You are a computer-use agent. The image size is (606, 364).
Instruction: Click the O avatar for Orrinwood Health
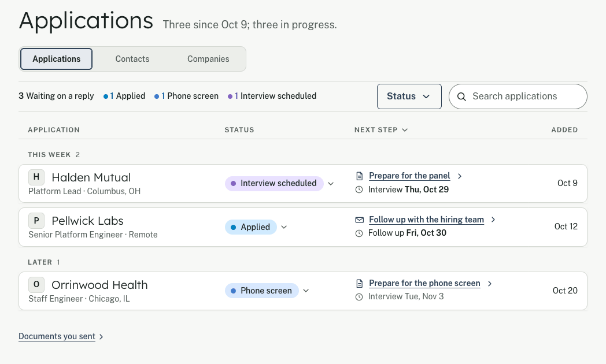click(36, 285)
